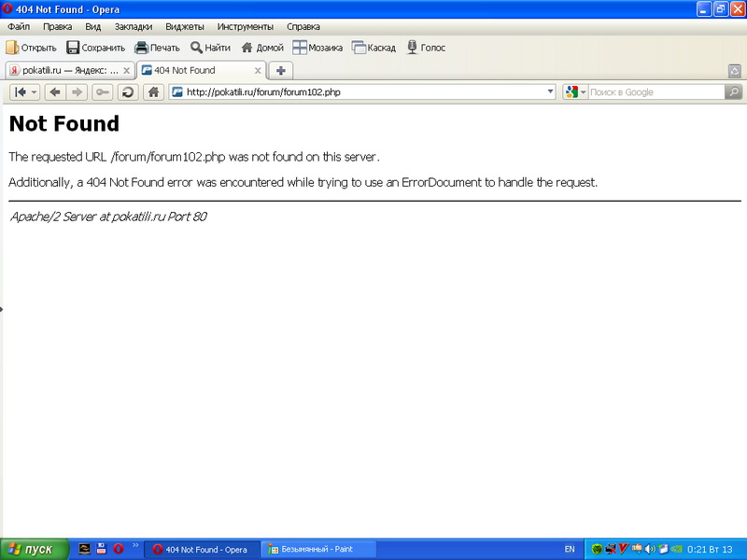This screenshot has height=560, width=747.
Task: Expand the address bar URL history dropdown
Action: pyautogui.click(x=550, y=91)
